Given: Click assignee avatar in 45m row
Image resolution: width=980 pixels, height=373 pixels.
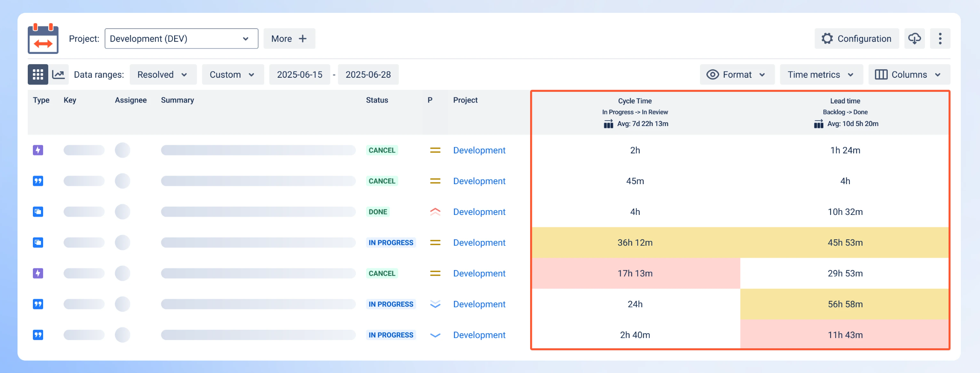Looking at the screenshot, I should 122,181.
